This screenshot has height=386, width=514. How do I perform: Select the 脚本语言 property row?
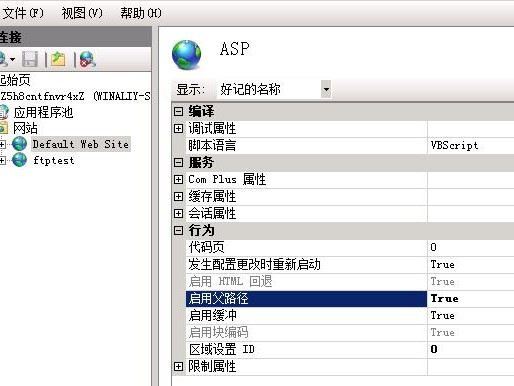pos(306,145)
